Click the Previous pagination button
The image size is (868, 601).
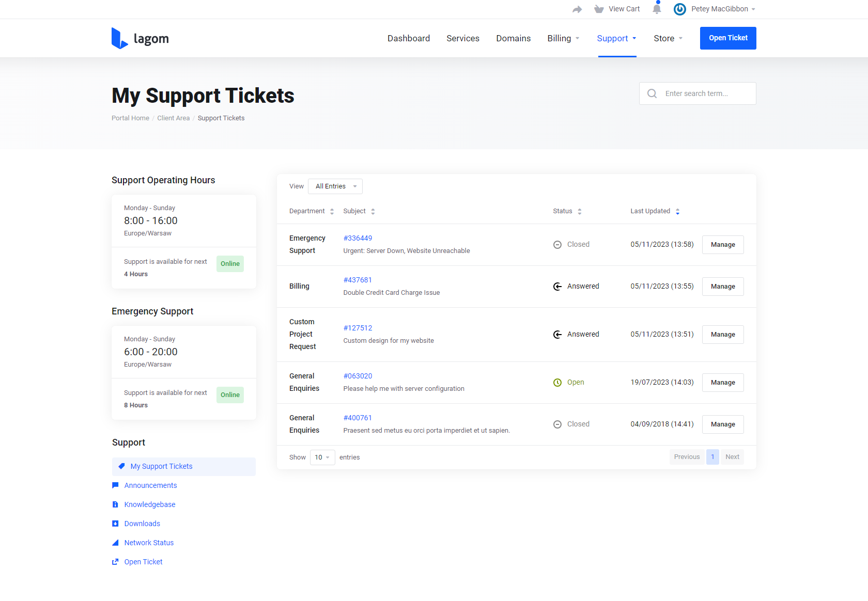pyautogui.click(x=687, y=457)
